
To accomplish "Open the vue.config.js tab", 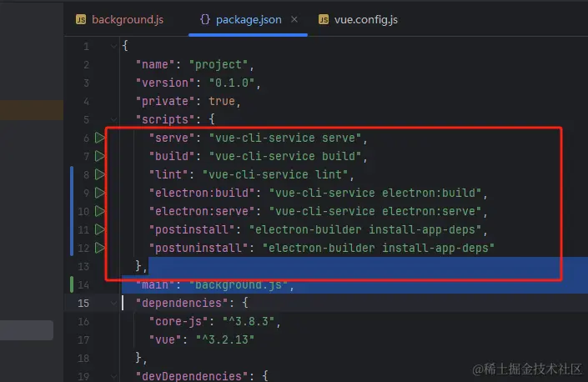I will click(358, 19).
